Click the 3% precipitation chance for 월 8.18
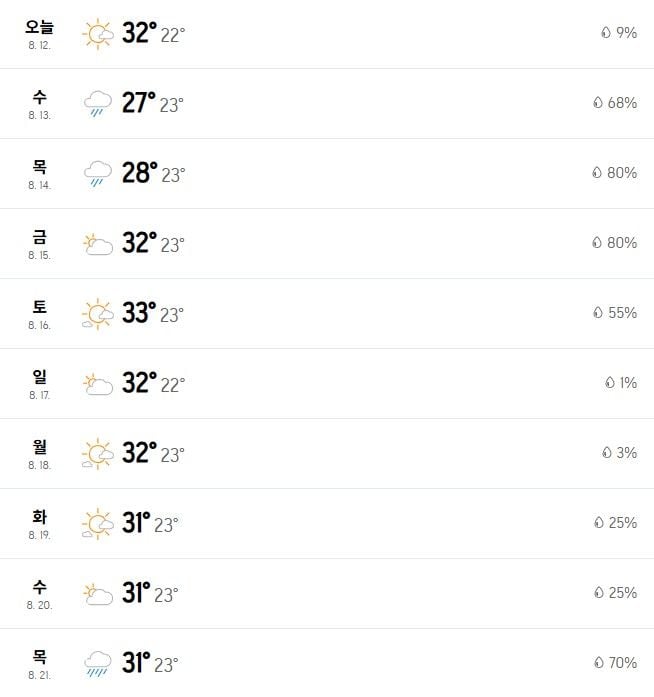Viewport: 654px width, 697px height. [627, 453]
